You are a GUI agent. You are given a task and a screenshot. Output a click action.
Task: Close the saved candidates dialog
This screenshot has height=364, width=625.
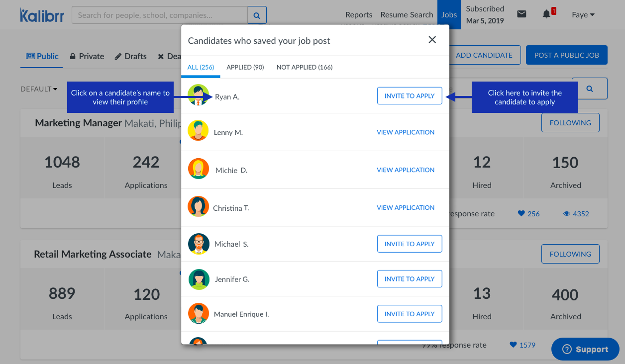[x=432, y=40]
